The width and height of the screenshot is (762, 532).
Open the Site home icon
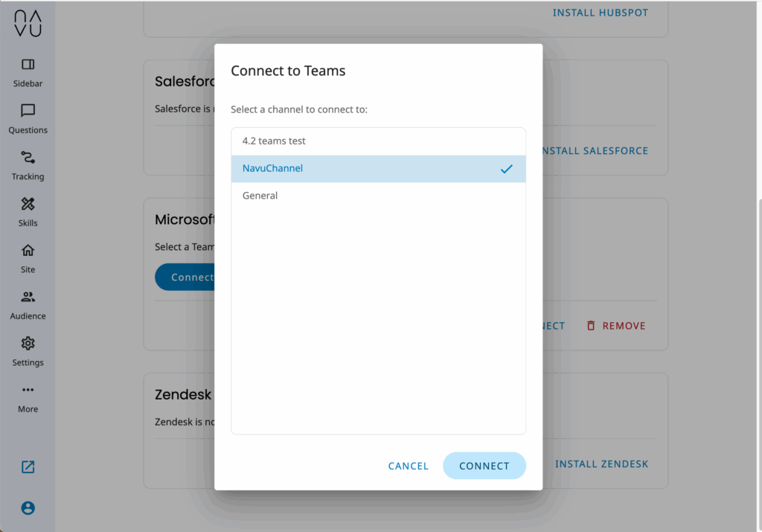tap(28, 251)
